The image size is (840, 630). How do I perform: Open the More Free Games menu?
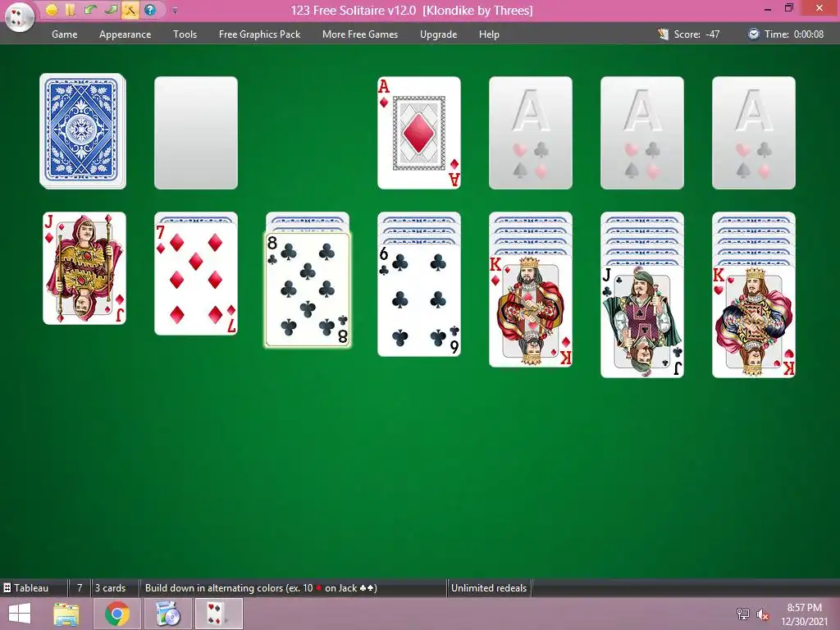(x=360, y=34)
